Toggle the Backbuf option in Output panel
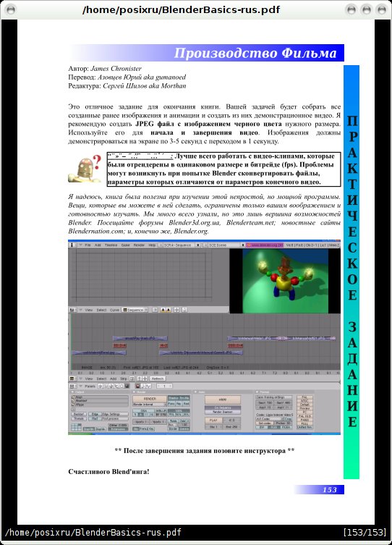This screenshot has height=545, width=392. coord(79,414)
